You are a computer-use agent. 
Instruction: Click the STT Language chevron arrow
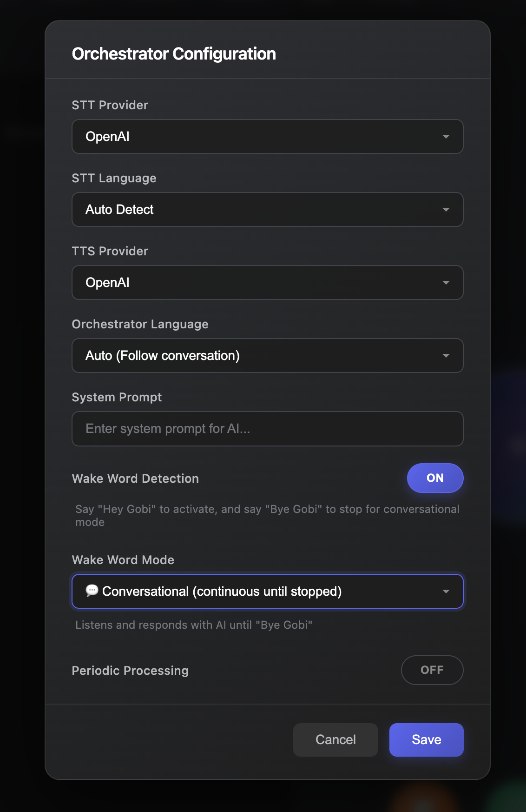pyautogui.click(x=446, y=209)
